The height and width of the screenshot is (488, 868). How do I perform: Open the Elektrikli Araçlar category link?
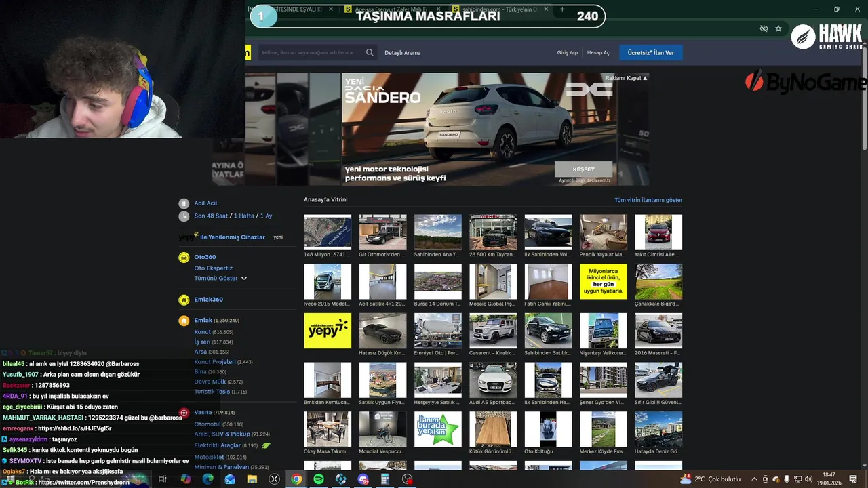pyautogui.click(x=217, y=446)
